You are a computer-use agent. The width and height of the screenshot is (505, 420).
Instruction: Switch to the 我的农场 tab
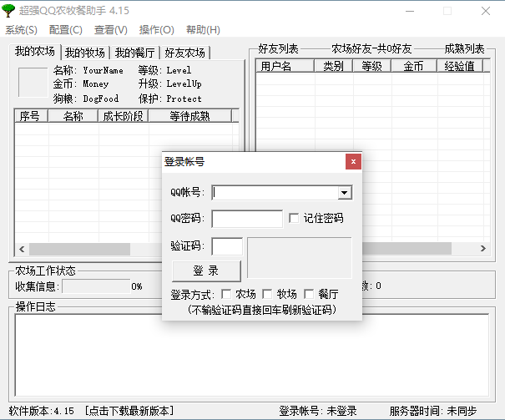coord(35,52)
